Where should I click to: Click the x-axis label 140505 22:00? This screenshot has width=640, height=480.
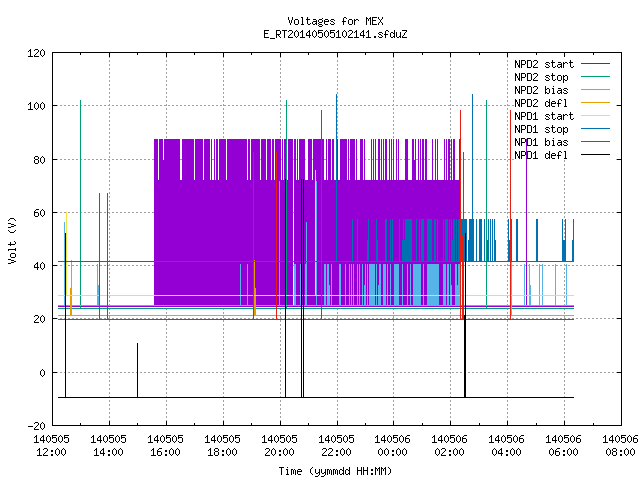coord(336,446)
